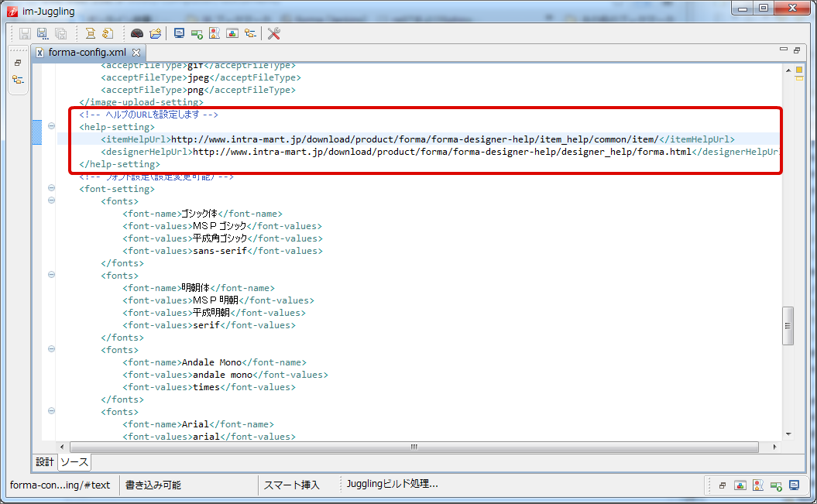Click the closing </help-setting> tag
This screenshot has width=817, height=504.
pyautogui.click(x=120, y=165)
